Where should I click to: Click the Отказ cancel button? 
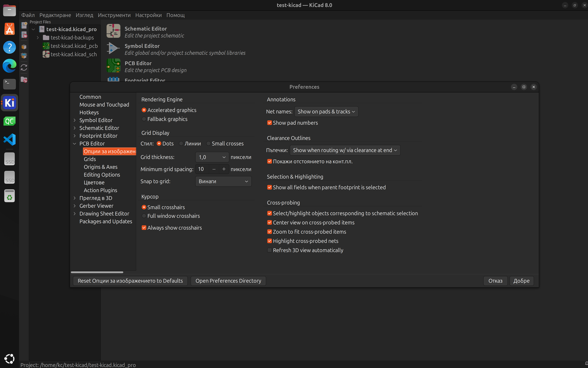pyautogui.click(x=495, y=281)
